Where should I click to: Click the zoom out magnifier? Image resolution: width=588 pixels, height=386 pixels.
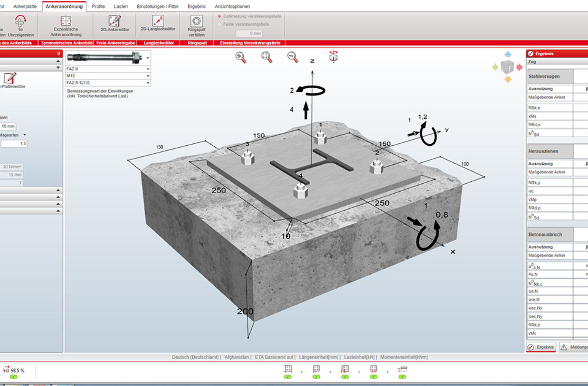(292, 57)
